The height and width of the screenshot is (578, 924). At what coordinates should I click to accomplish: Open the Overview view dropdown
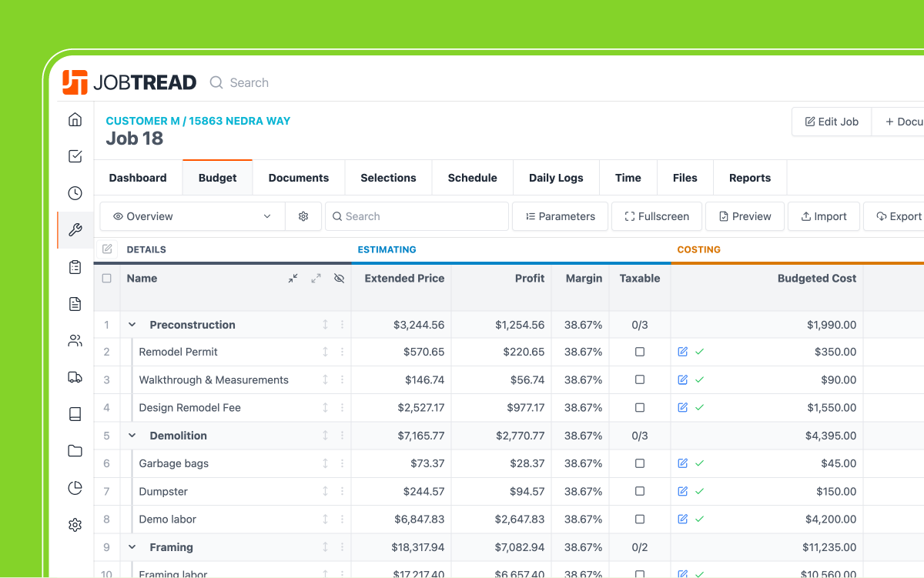coord(191,216)
